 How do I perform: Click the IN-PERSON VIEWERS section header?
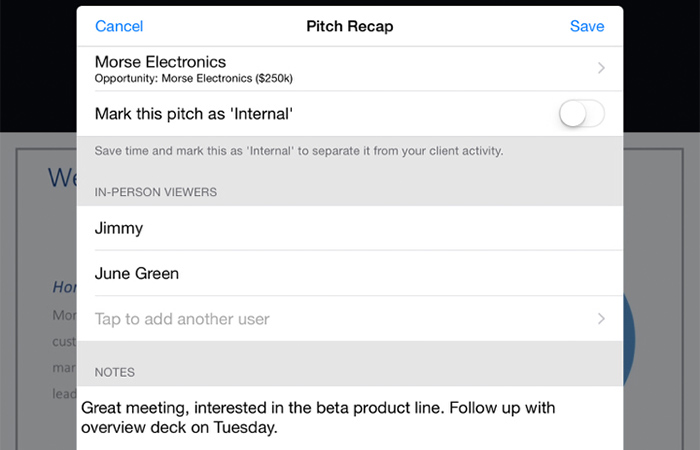click(156, 192)
